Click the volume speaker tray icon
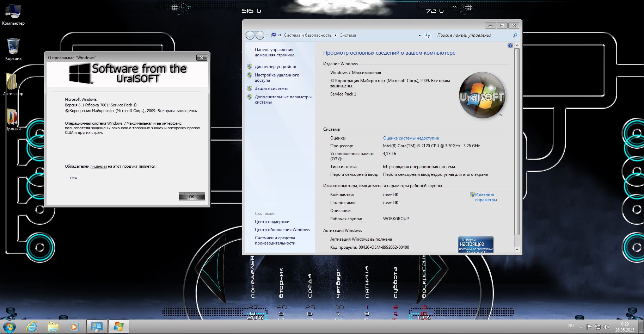Screen dimensions: 644x334 coord(606,327)
